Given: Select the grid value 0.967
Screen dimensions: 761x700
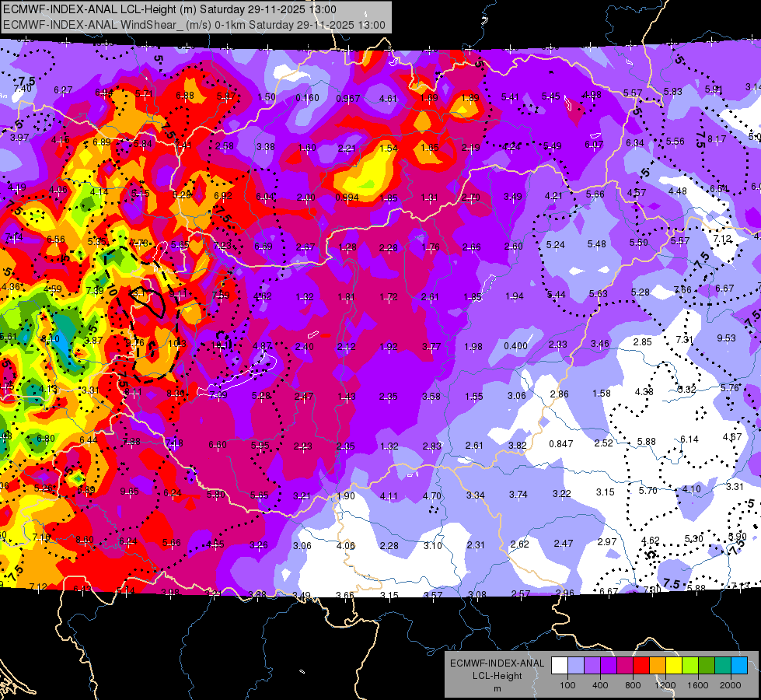Looking at the screenshot, I should 348,99.
